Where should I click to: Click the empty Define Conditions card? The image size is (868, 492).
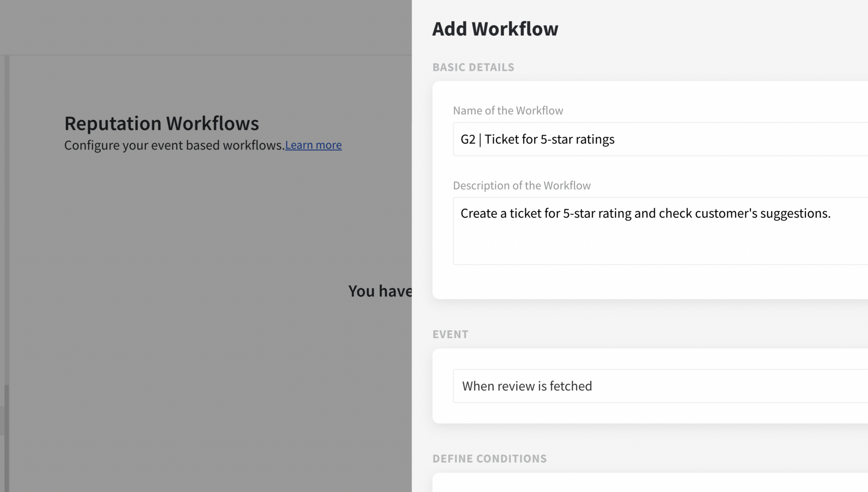click(650, 483)
